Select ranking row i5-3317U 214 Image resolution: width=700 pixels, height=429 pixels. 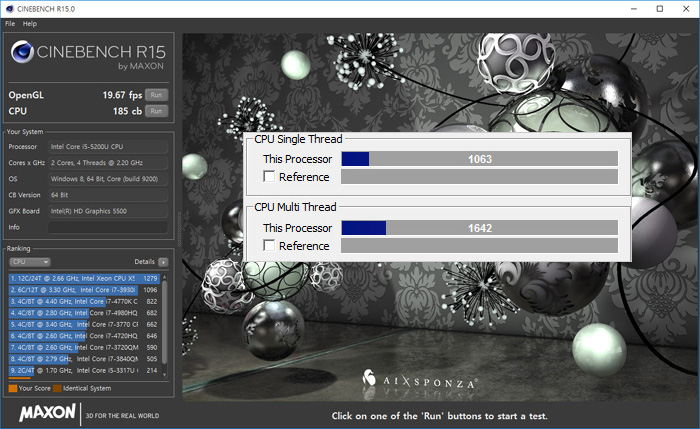83,371
